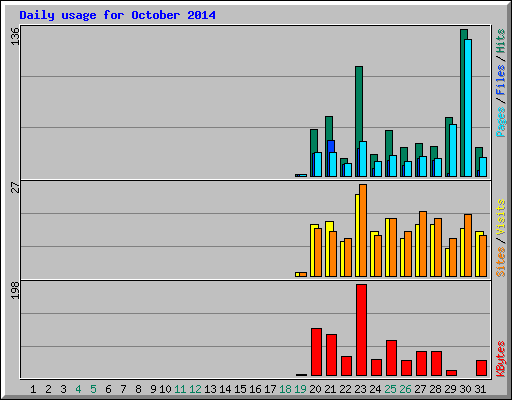
Task: Select the green hits bar for day 29
Action: pyautogui.click(x=447, y=147)
